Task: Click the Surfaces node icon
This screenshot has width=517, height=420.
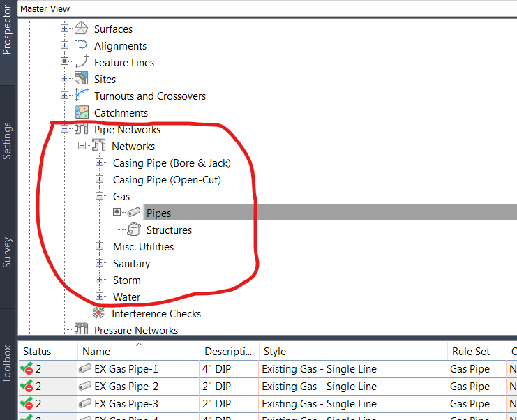Action: [81, 29]
